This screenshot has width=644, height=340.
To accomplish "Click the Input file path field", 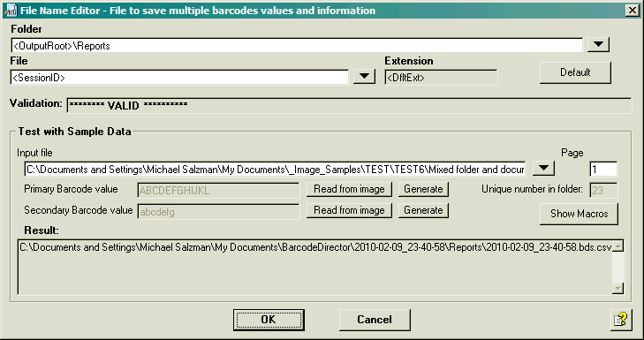I will point(275,170).
